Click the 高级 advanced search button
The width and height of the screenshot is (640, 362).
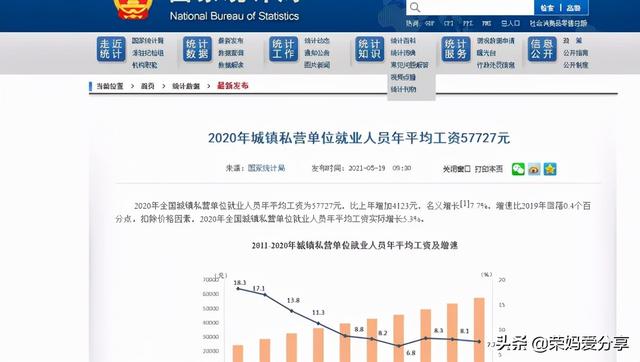click(573, 8)
